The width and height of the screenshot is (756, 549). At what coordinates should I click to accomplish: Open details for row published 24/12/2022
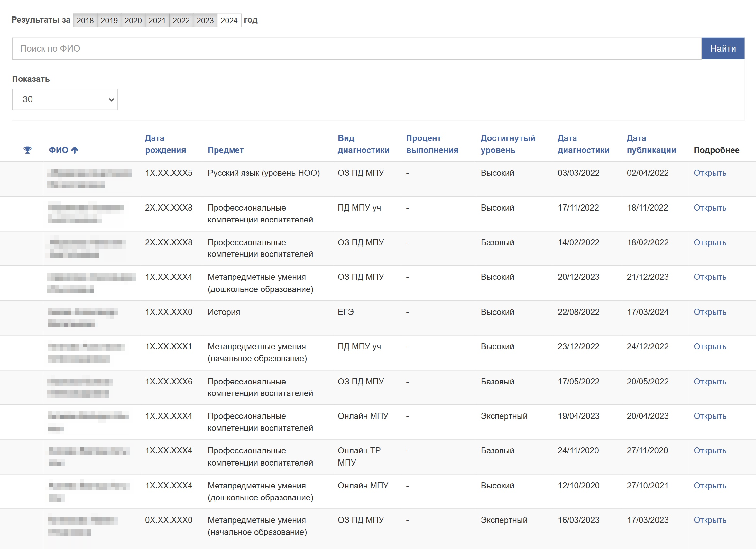[x=710, y=347]
